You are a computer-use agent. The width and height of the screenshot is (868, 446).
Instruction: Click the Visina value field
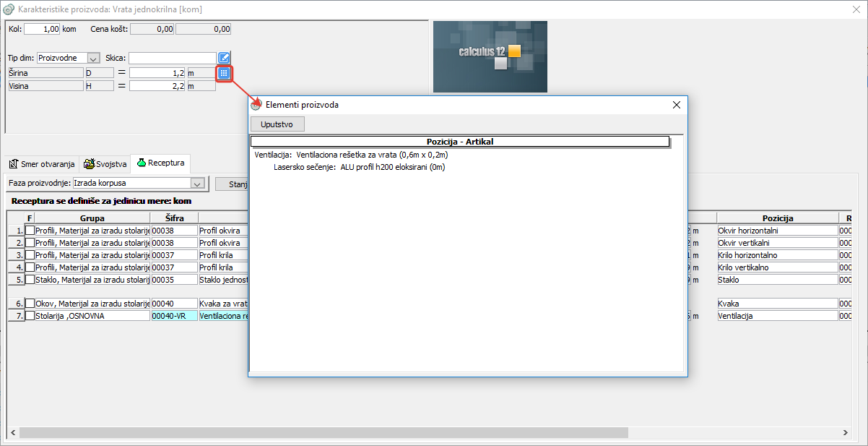pos(157,86)
